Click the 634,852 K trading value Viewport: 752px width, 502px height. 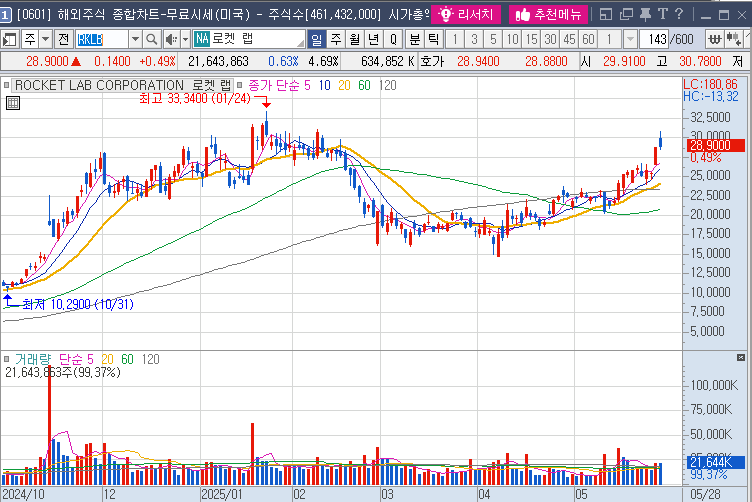click(388, 61)
